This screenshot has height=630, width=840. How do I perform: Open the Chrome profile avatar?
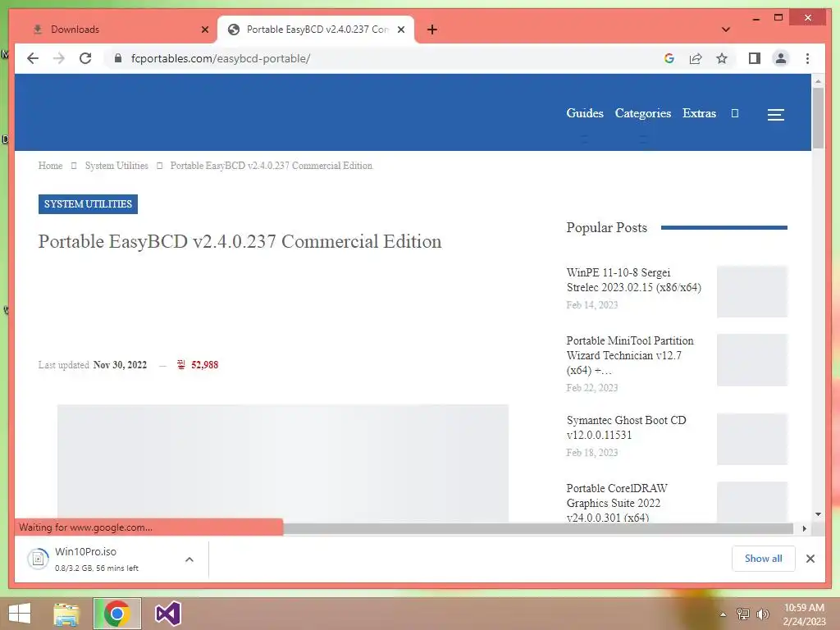pos(781,58)
